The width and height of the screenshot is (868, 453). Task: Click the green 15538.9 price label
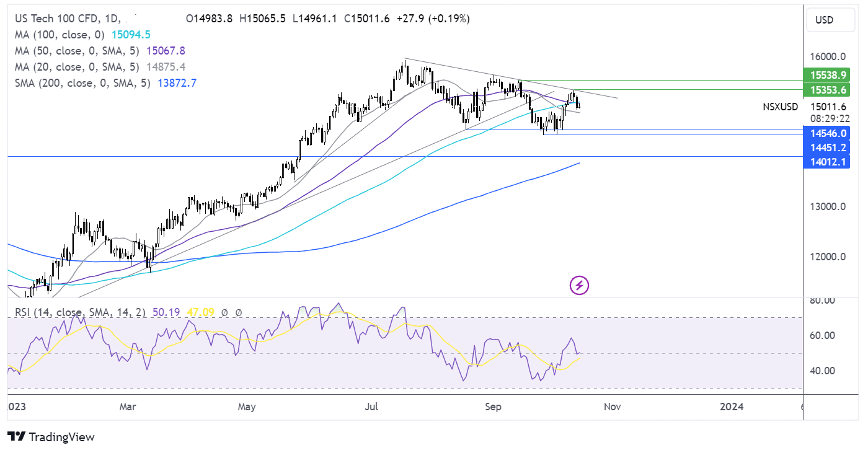(x=825, y=75)
